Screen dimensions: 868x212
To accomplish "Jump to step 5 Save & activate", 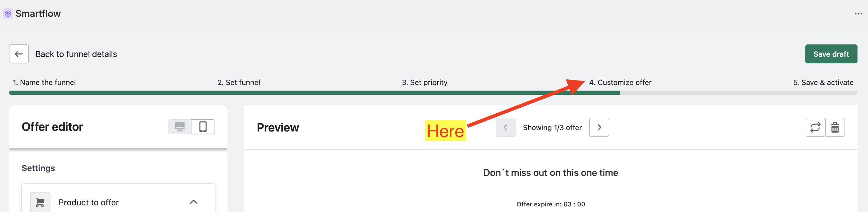I will pyautogui.click(x=823, y=83).
